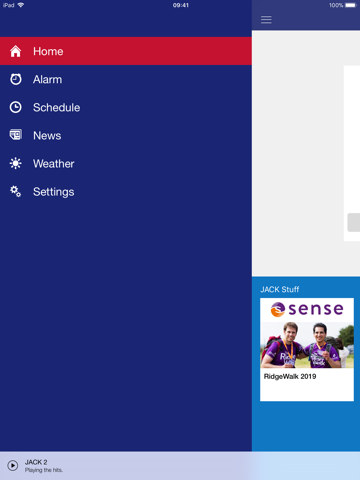Viewport: 360px width, 480px height.
Task: Click the RidgeWalk 2019 caption
Action: pos(290,376)
